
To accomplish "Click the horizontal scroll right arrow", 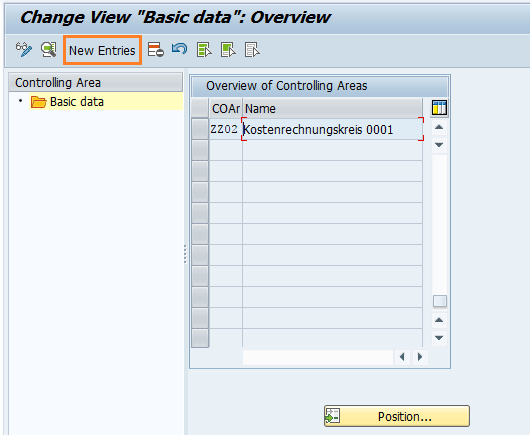I will pos(420,357).
